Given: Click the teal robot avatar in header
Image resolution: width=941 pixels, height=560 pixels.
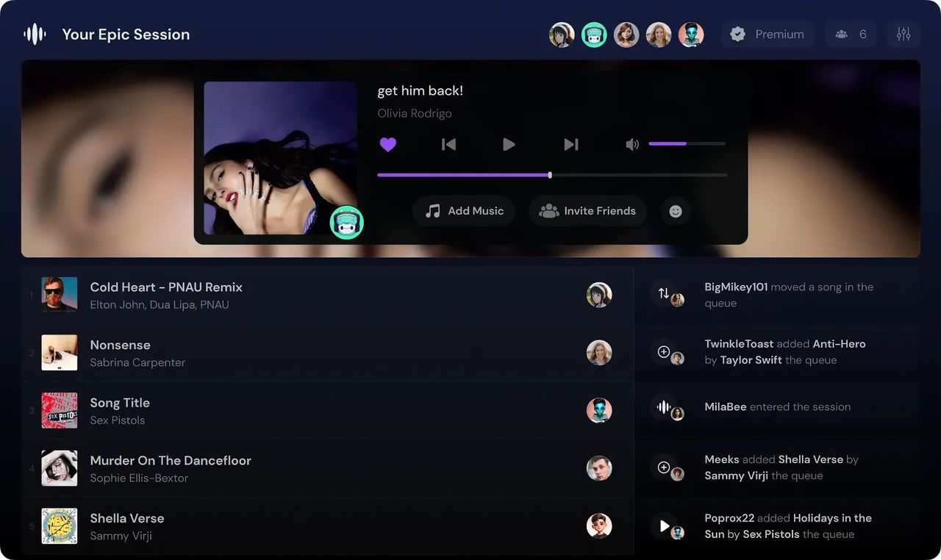Looking at the screenshot, I should pyautogui.click(x=594, y=35).
